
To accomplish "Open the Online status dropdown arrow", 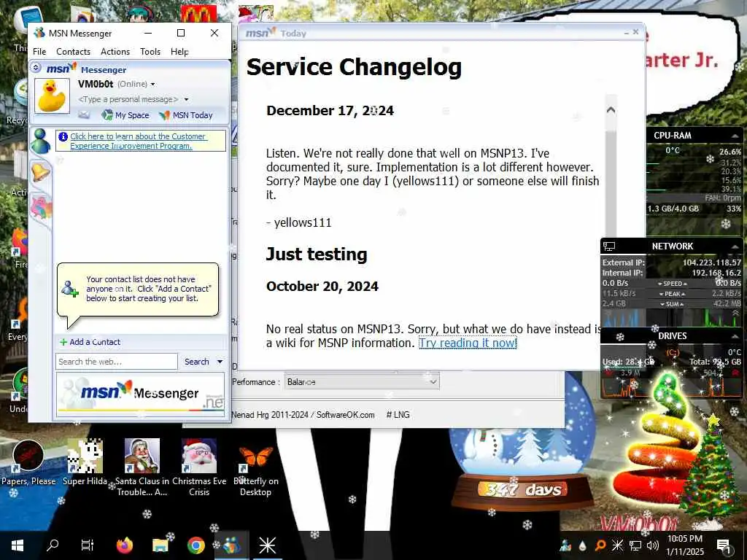I will tap(152, 85).
